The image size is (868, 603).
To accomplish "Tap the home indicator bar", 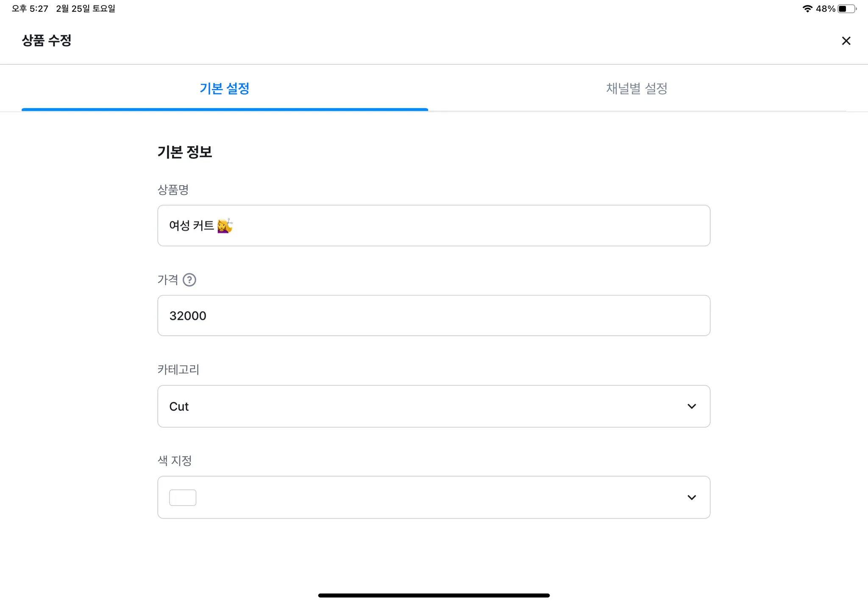I will [434, 595].
